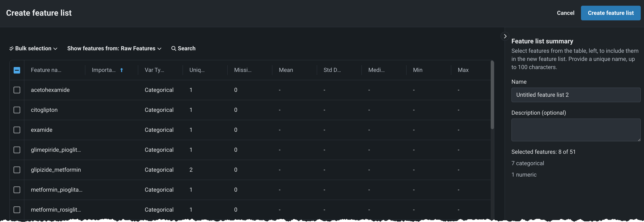Focus the Description optional text area
Viewport: 644px width, 222px height.
[x=575, y=130]
